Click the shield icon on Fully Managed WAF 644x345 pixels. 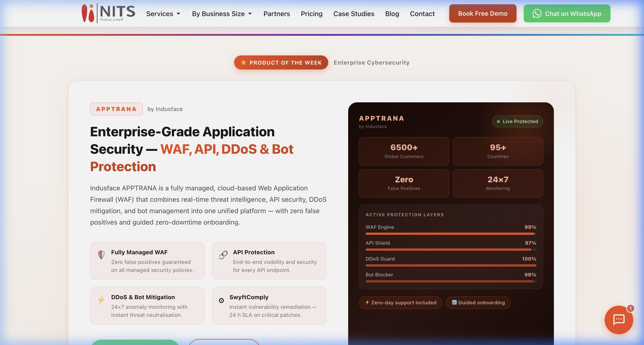click(x=101, y=255)
